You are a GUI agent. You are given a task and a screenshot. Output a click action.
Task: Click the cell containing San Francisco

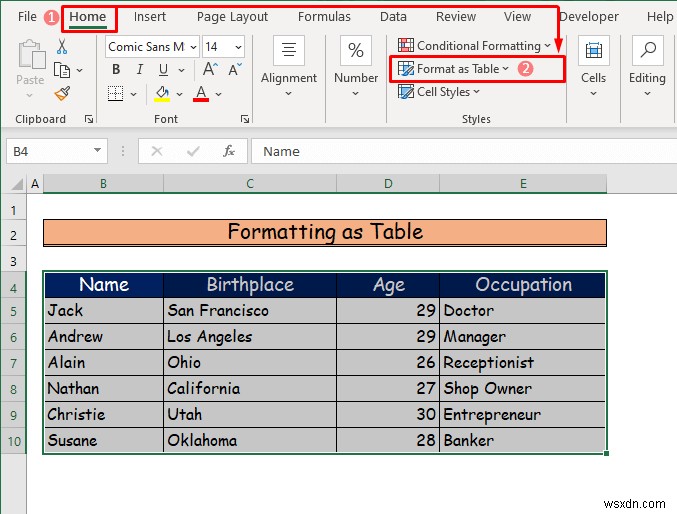250,311
